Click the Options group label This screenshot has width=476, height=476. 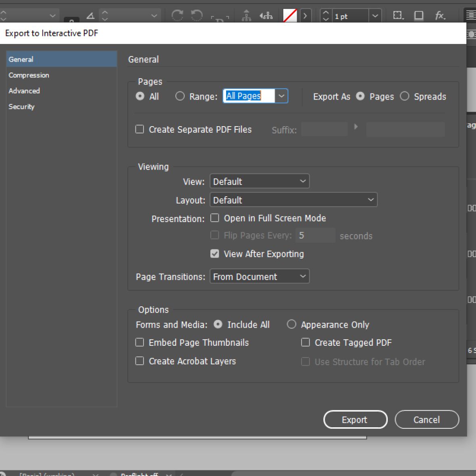[153, 310]
